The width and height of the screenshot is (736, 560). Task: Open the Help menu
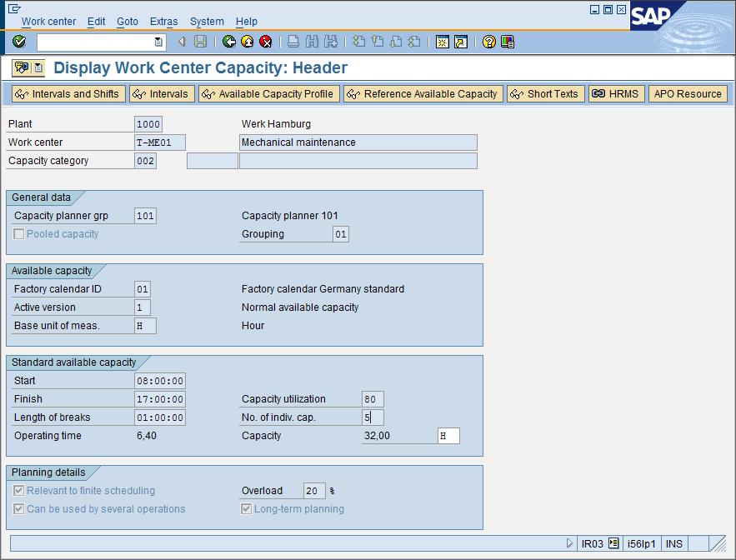click(x=247, y=22)
